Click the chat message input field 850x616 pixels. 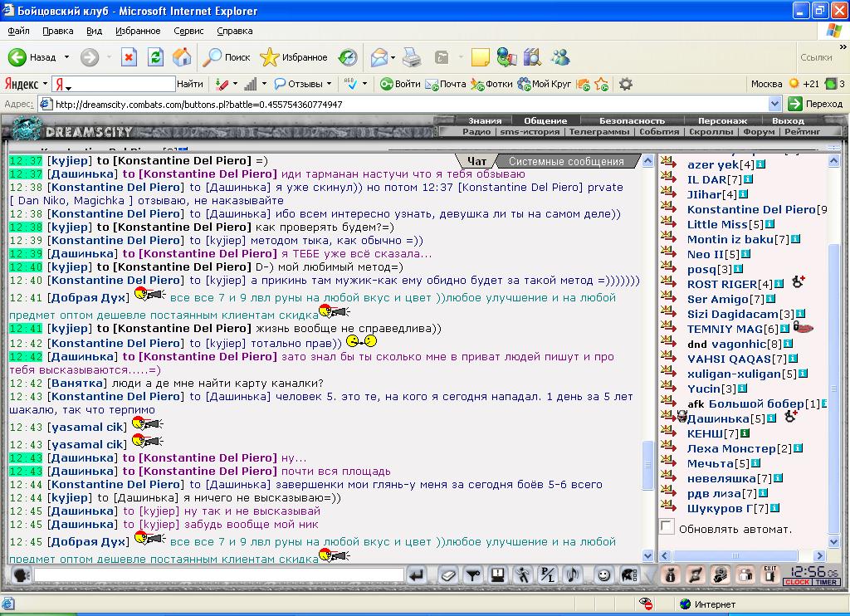pos(219,574)
